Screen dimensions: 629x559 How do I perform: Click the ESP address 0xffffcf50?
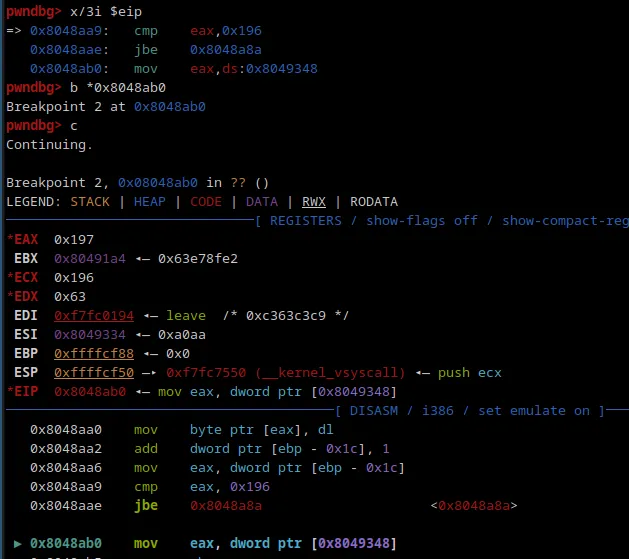point(94,373)
